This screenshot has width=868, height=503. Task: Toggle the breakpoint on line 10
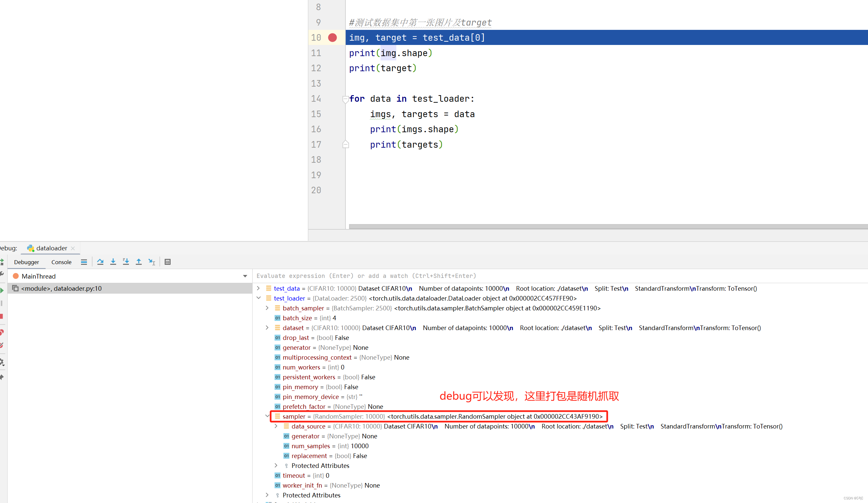[x=332, y=37]
